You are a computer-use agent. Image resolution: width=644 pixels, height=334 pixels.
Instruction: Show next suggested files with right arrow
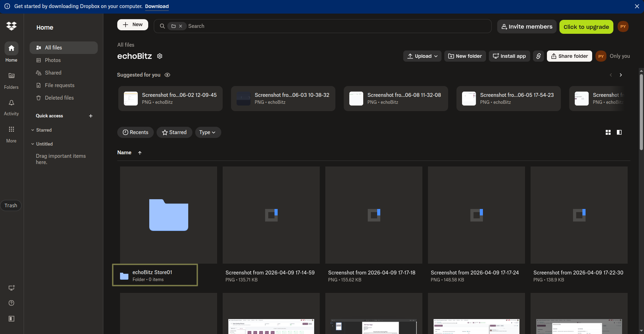(621, 75)
